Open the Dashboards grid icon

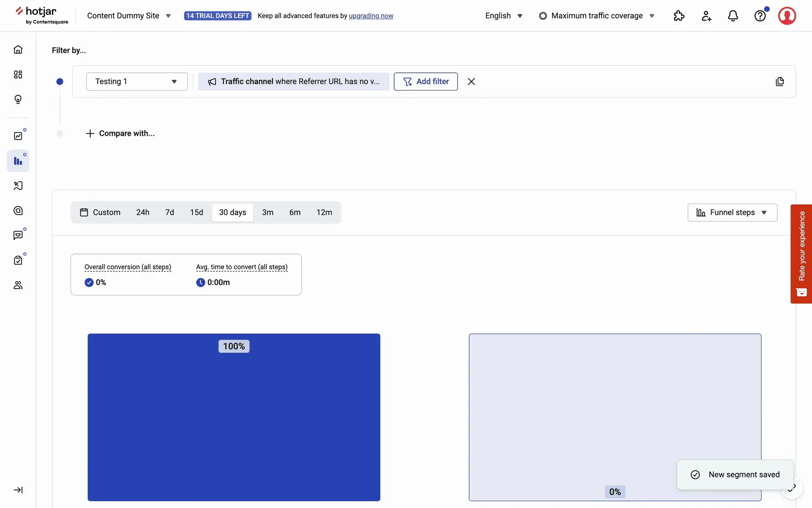pyautogui.click(x=18, y=75)
